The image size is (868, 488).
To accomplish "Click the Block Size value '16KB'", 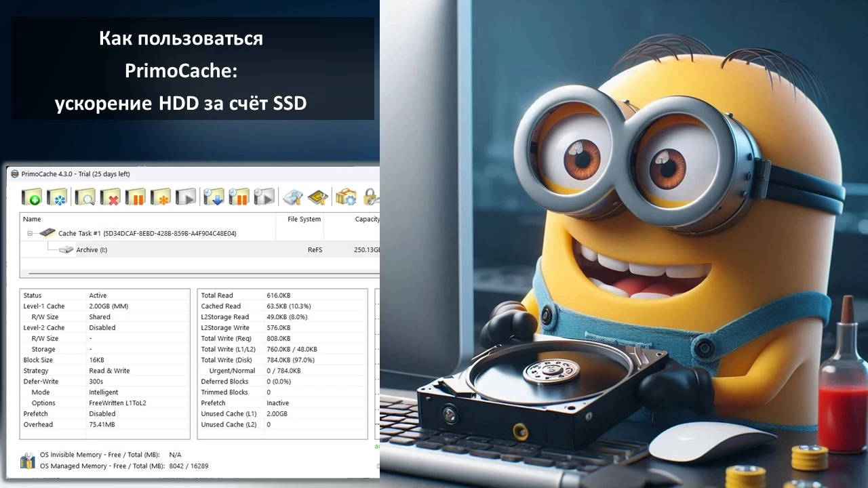I will point(96,360).
